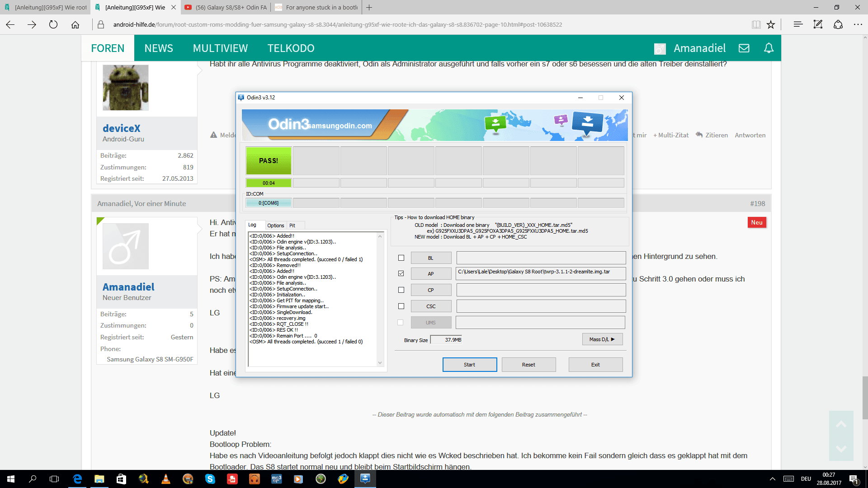Open Task View in the taskbar
868x488 pixels.
point(54,479)
